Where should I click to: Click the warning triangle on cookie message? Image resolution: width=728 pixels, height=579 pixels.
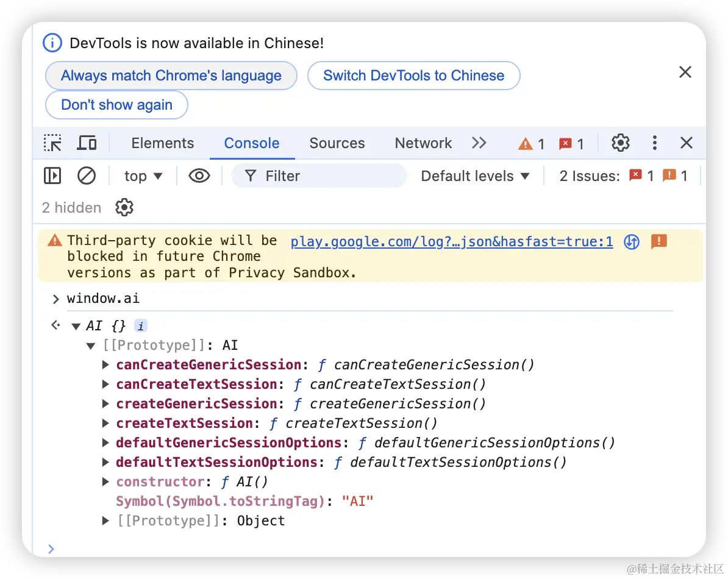tap(55, 240)
